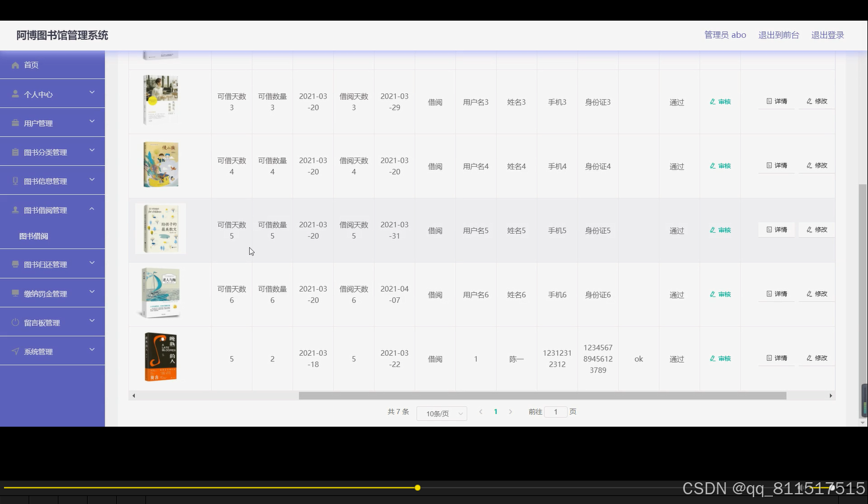868x504 pixels.
Task: Expand the 个人中心 sidebar menu
Action: pyautogui.click(x=52, y=94)
